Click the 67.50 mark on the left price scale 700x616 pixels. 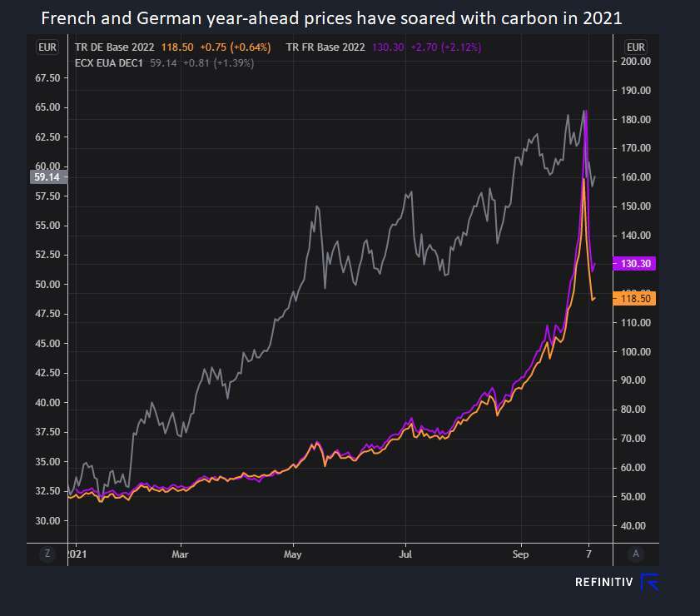click(x=48, y=78)
